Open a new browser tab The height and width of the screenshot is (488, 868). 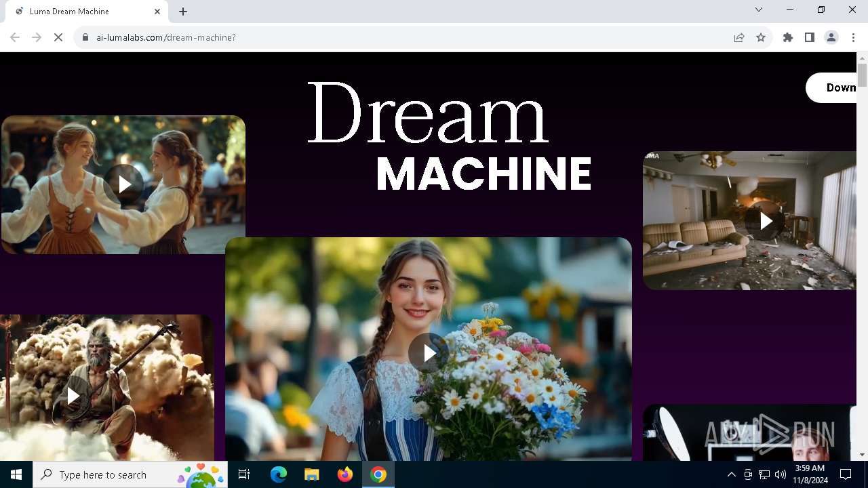pyautogui.click(x=183, y=12)
